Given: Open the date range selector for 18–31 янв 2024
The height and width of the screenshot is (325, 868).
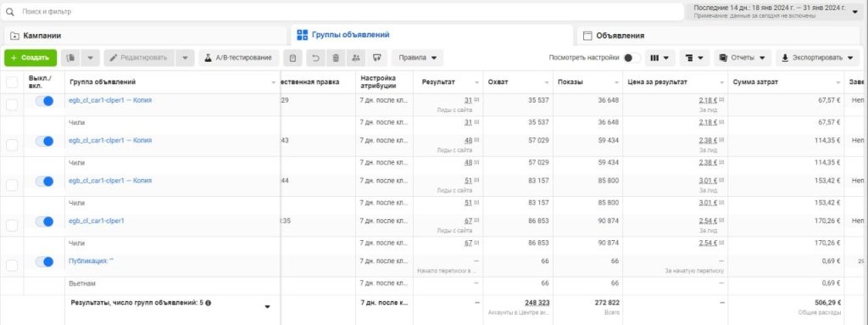Looking at the screenshot, I should coord(774,12).
